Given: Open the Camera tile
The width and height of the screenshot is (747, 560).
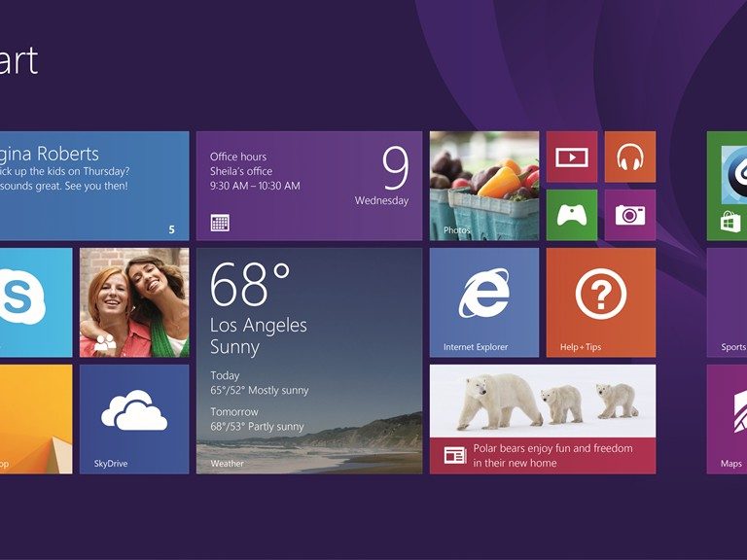Looking at the screenshot, I should [x=630, y=215].
